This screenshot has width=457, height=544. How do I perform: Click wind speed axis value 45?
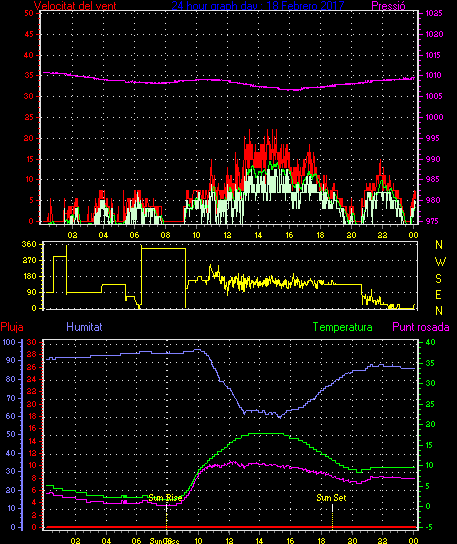tap(29, 34)
